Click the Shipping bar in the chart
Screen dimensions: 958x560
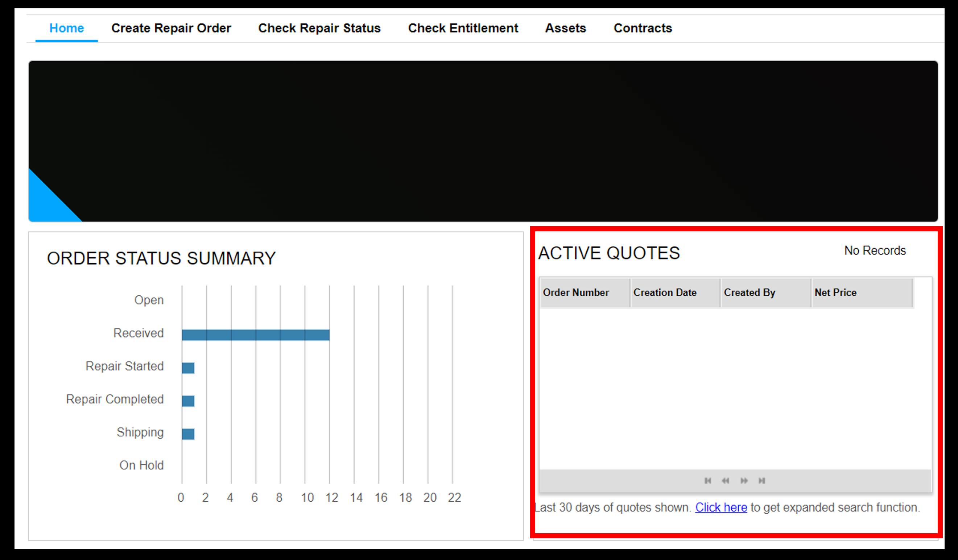pyautogui.click(x=188, y=434)
